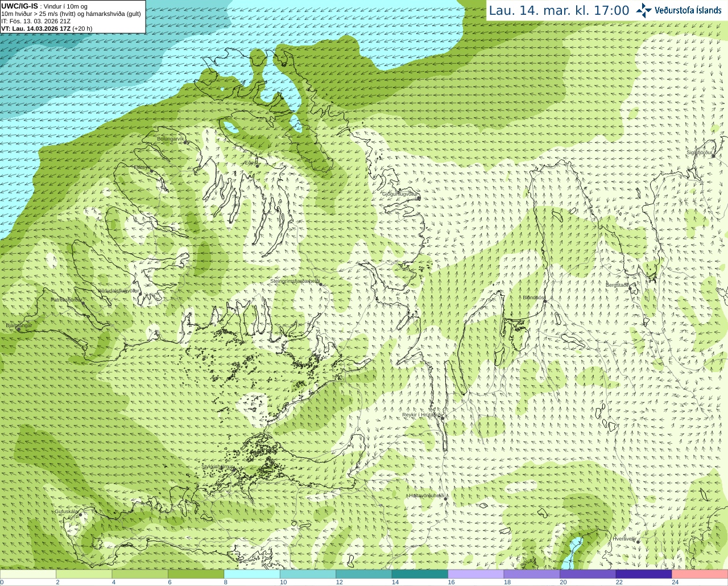Click the '10m hviður > 25 m/s' description line
Screen dimensions: 728x586
click(71, 14)
